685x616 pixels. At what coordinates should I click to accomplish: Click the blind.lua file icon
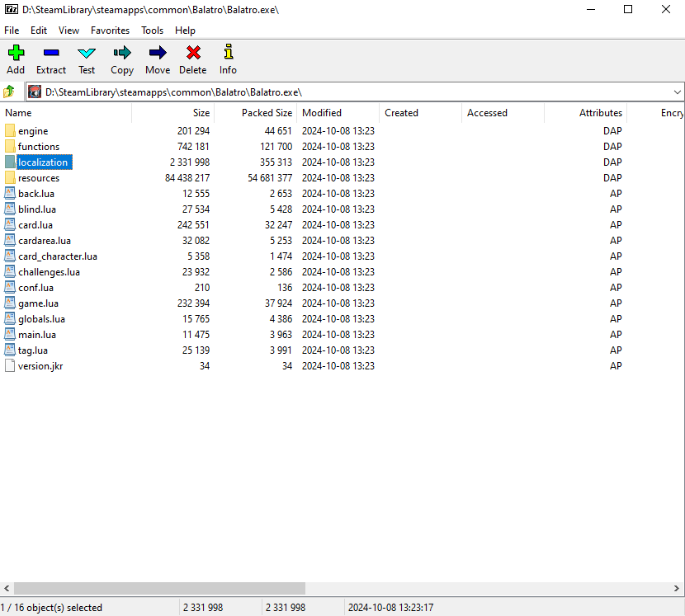point(10,209)
